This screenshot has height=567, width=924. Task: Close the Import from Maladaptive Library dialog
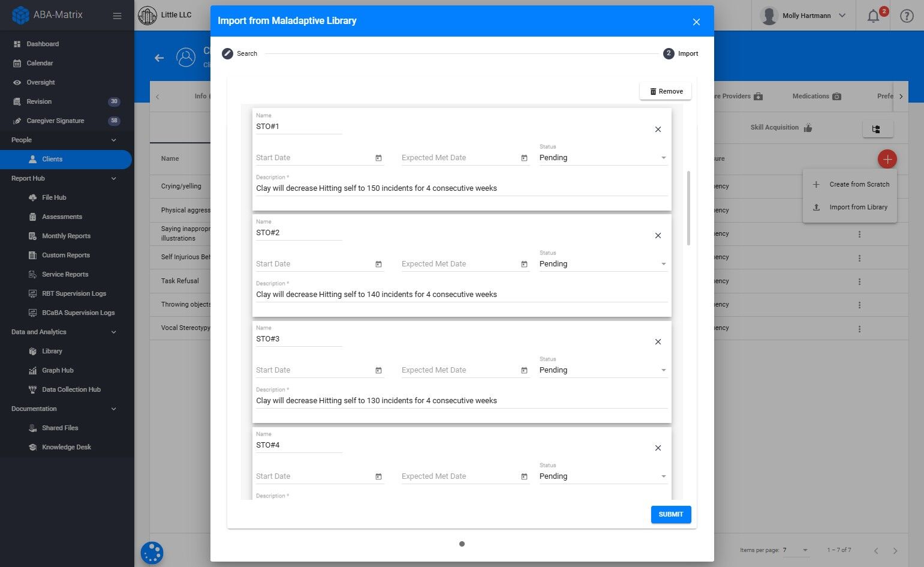tap(696, 22)
